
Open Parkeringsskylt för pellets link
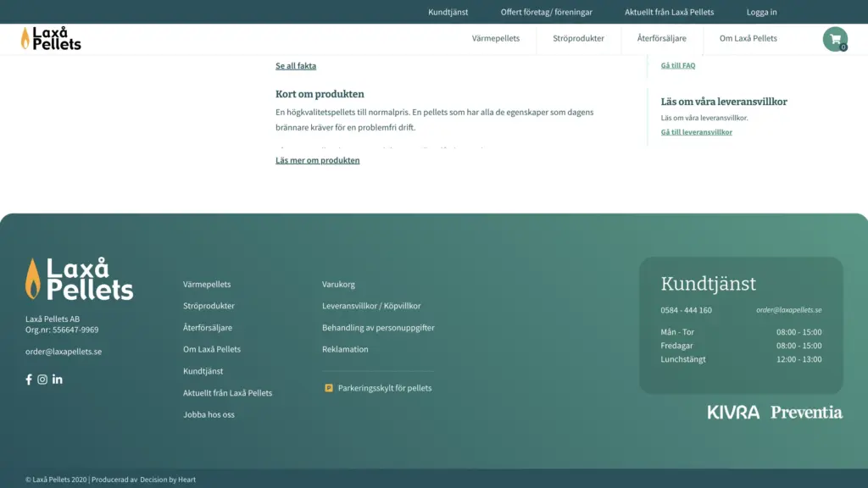[x=384, y=388]
